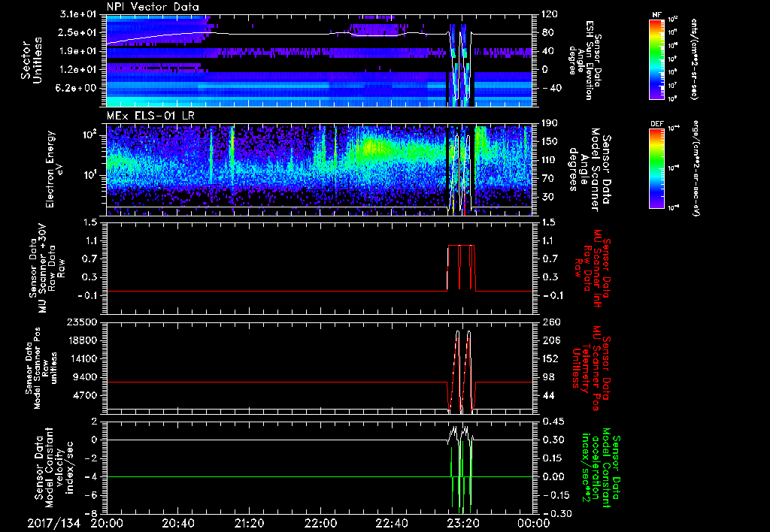The height and width of the screenshot is (532, 770).
Task: Click the 120 sun elevation tick
Action: point(550,14)
